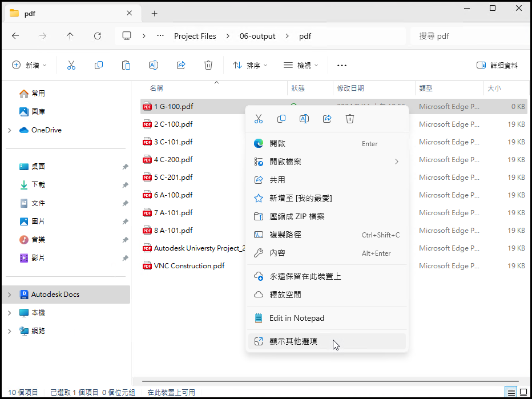This screenshot has height=399, width=532.
Task: Click the chevron after Project Files in the address bar
Action: tap(227, 36)
